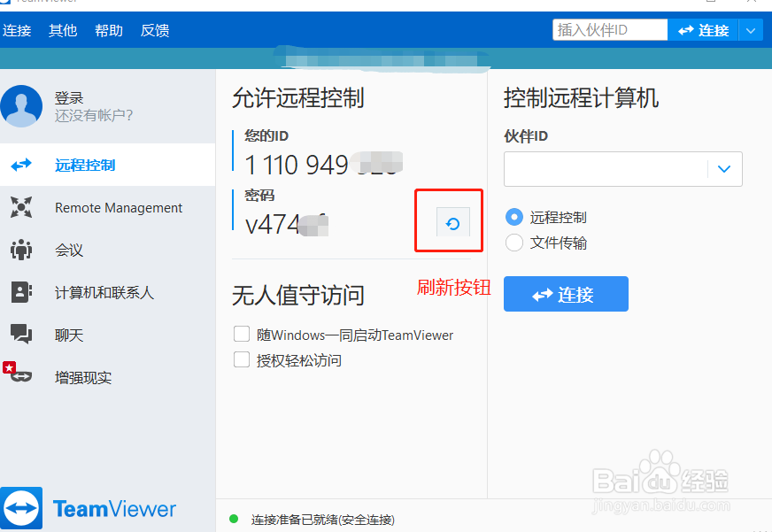Viewport: 772px width, 532px height.
Task: Select the 文件传输 radio button
Action: 514,243
